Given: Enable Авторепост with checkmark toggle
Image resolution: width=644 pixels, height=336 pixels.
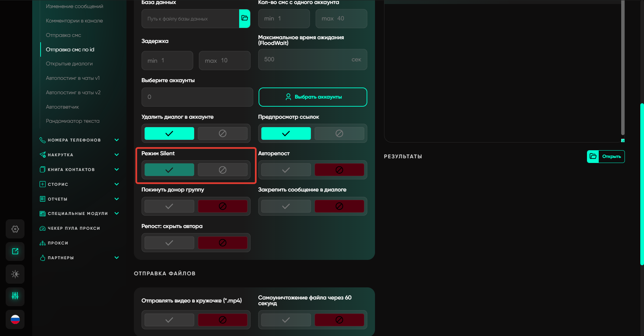Looking at the screenshot, I should (x=286, y=170).
